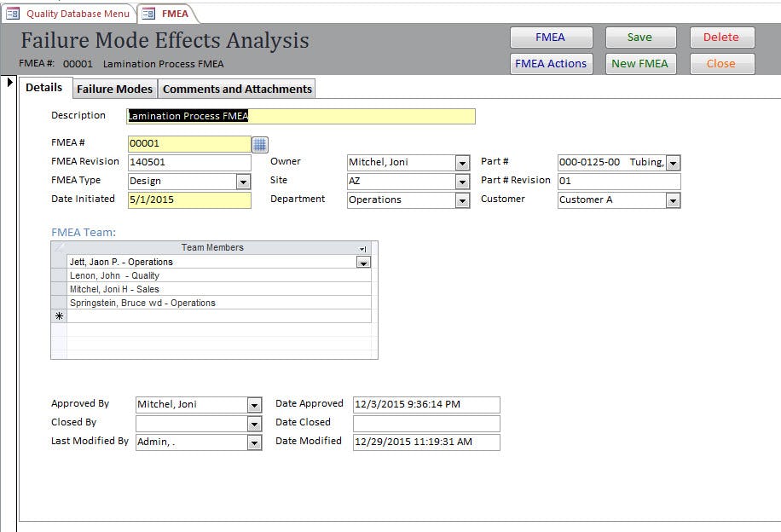Click the Save button
This screenshot has height=532, width=781.
pyautogui.click(x=639, y=38)
